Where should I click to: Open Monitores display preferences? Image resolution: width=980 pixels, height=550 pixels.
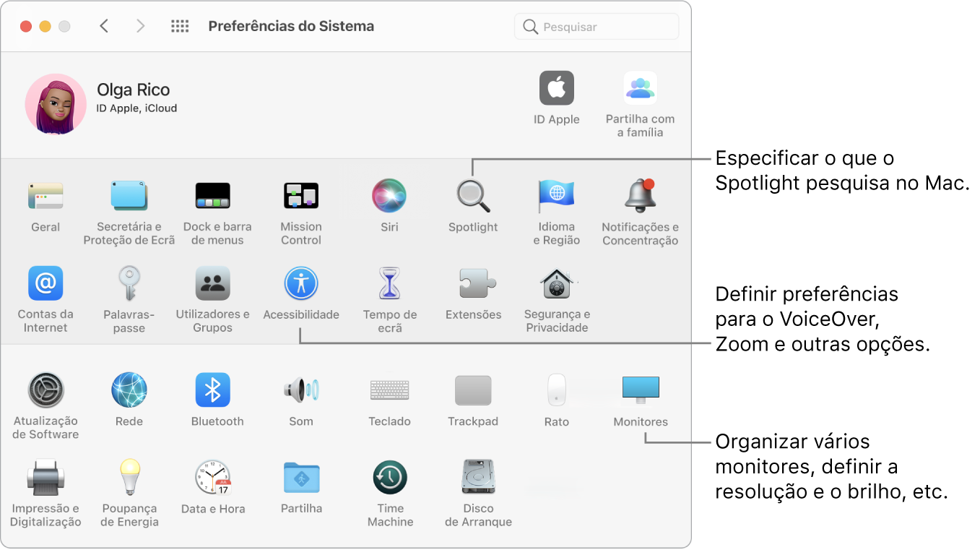(641, 390)
